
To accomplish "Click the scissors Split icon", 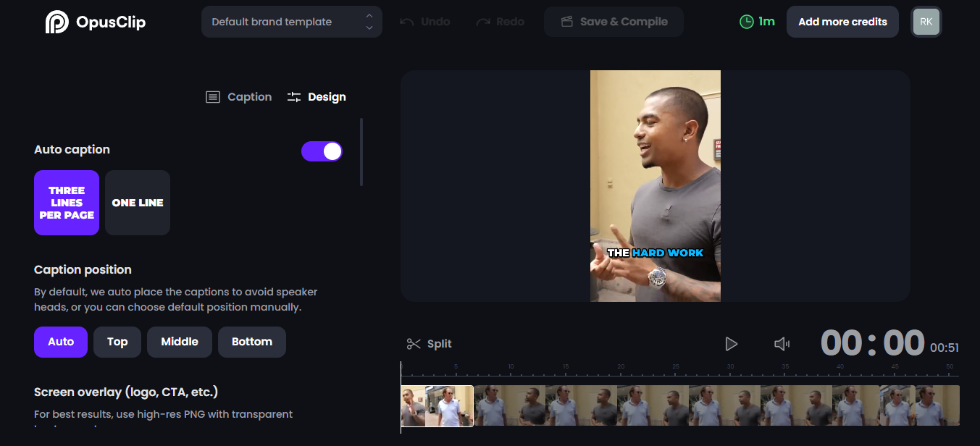I will tap(414, 344).
